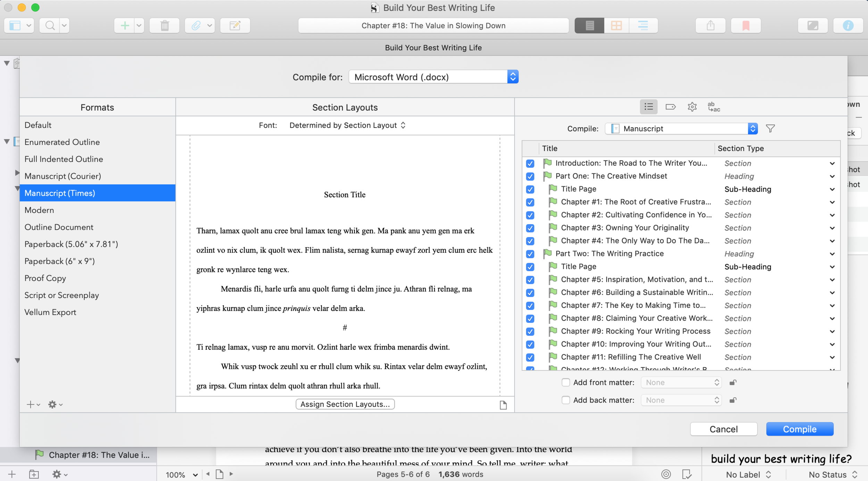Click the compile/share toolbar icon
Screen dimensions: 868x481
click(710, 25)
